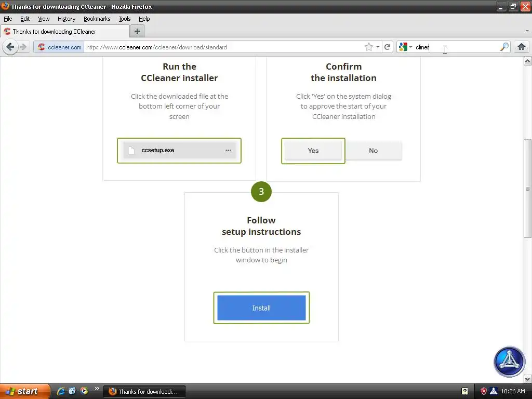
Task: Expand the quick launch overflow chevron
Action: coord(97,389)
